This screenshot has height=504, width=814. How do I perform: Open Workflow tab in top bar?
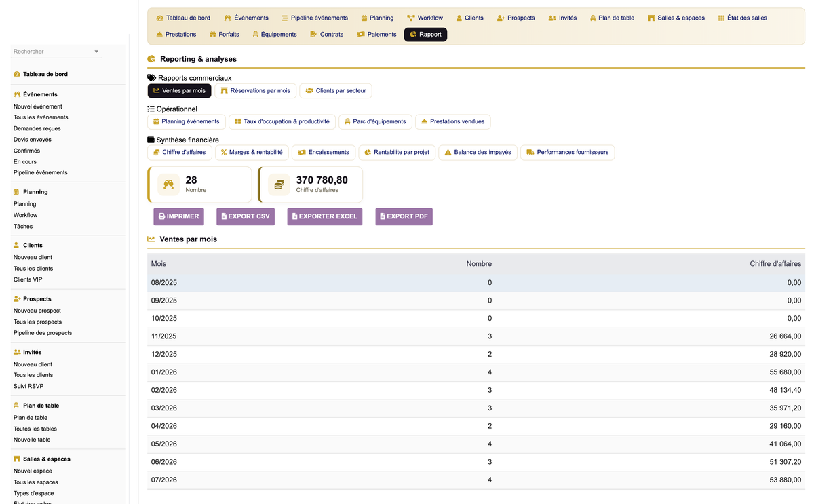(x=425, y=18)
